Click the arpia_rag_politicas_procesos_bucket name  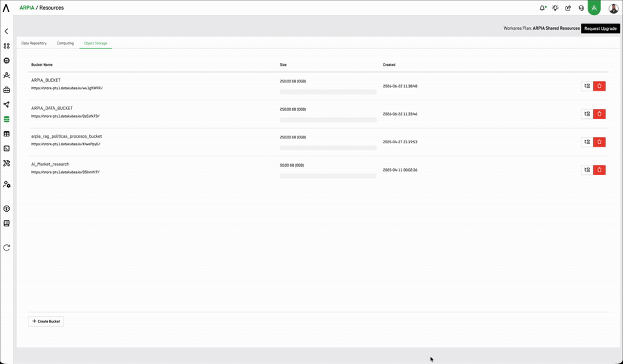(x=66, y=136)
